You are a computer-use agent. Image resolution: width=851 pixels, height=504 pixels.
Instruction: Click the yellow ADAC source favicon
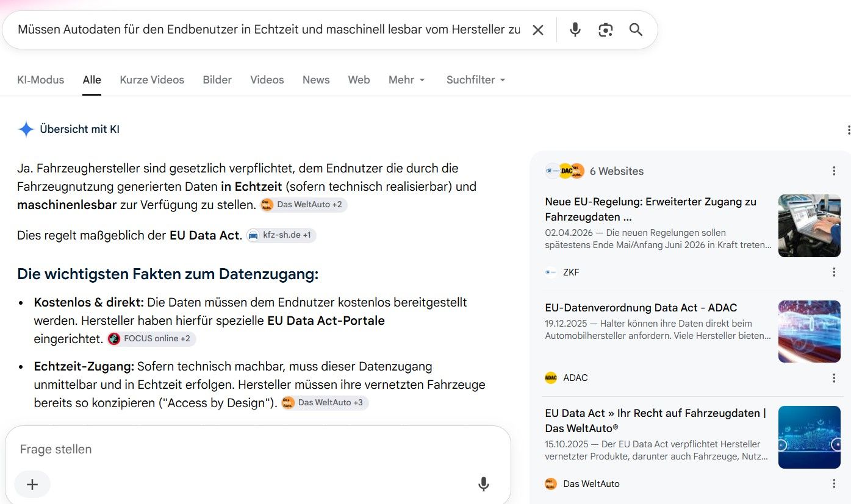tap(551, 378)
